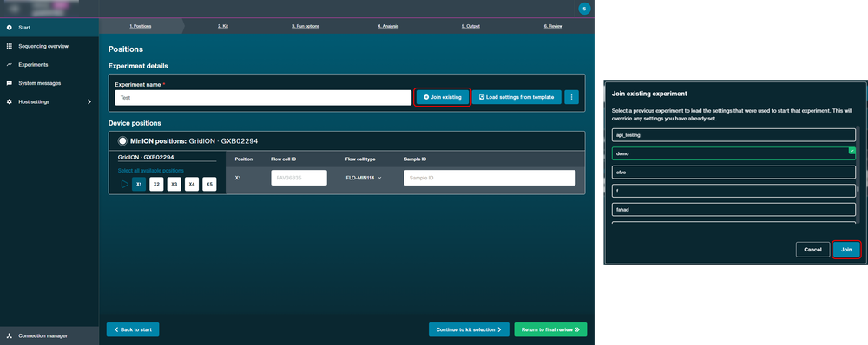The image size is (868, 345).
Task: Open the FLO-MIN114 flow cell type dropdown
Action: coord(364,178)
